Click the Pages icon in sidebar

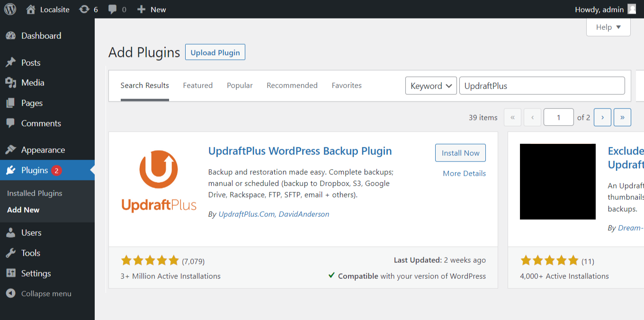pos(10,103)
